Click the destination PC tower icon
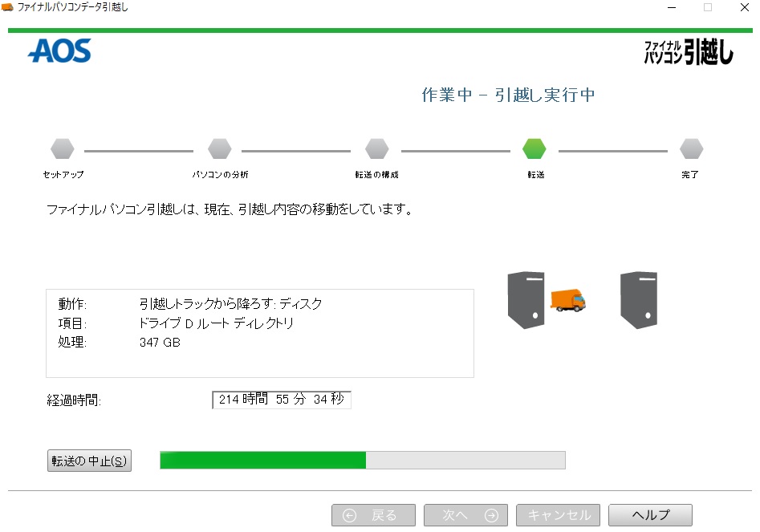Viewport: 760px width, 532px height. pyautogui.click(x=639, y=300)
